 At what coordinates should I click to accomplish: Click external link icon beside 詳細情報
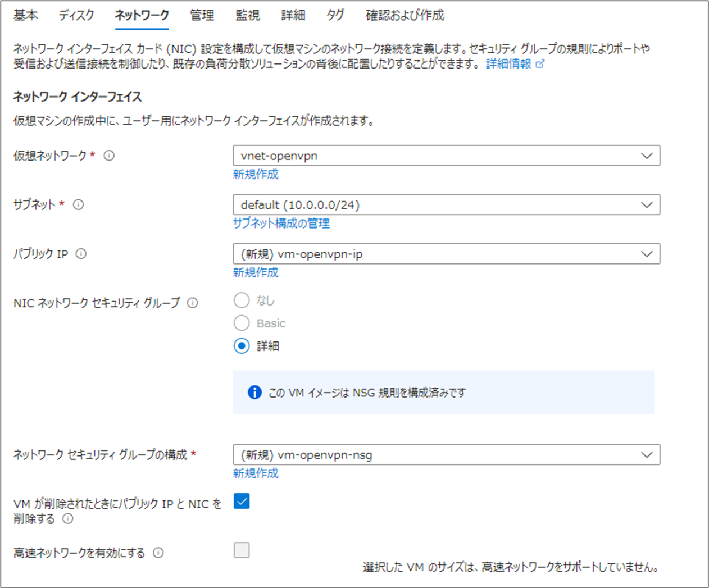click(x=540, y=64)
